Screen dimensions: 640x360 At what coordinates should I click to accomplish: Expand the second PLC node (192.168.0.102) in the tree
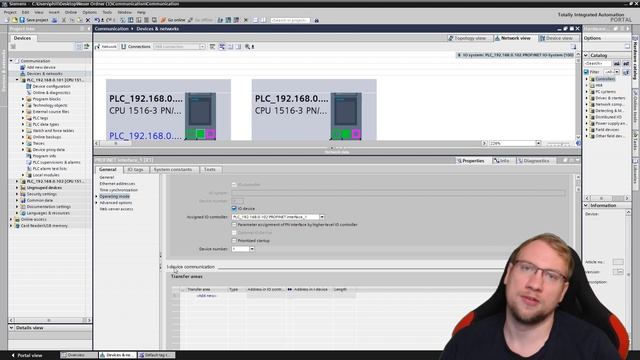click(x=17, y=181)
